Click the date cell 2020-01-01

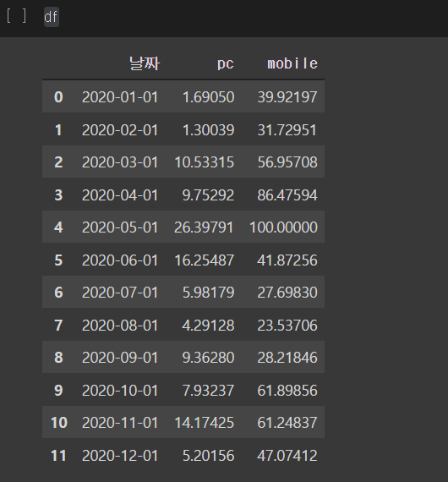point(120,97)
